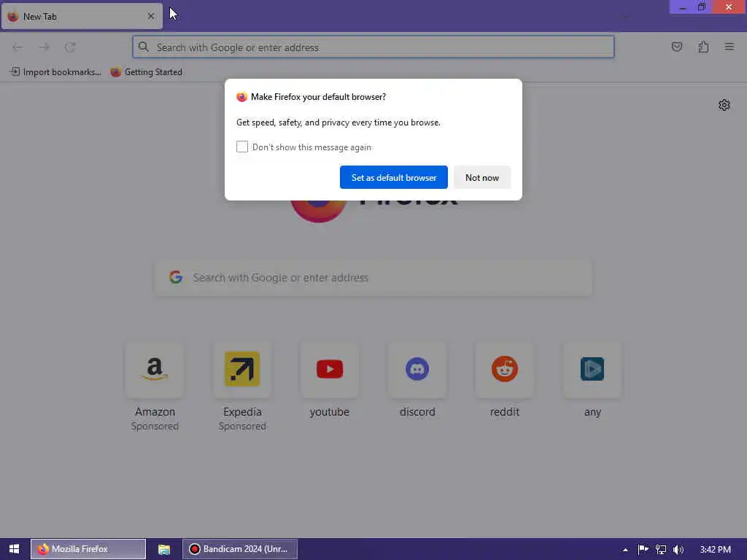Viewport: 747px width, 560px height.
Task: Open the Firefox hamburger menu
Action: [729, 47]
